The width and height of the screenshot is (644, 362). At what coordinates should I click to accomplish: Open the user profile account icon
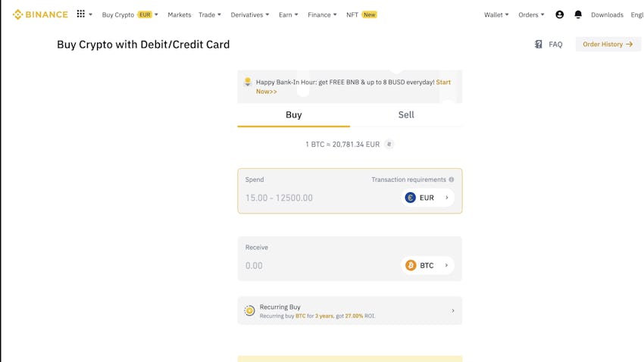(x=559, y=14)
